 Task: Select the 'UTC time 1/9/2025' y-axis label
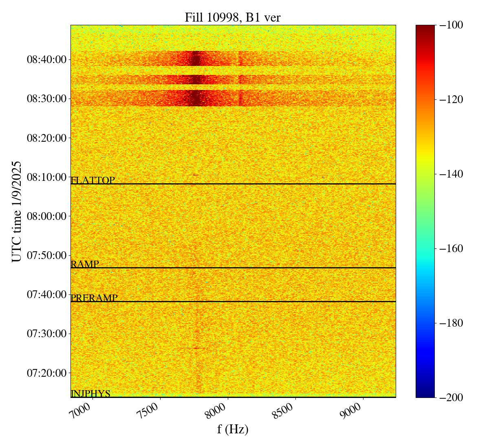(x=16, y=211)
